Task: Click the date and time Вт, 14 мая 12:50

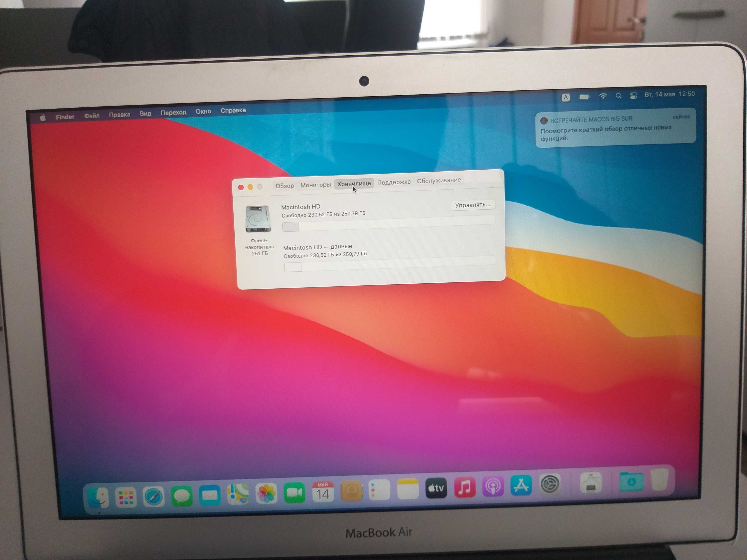Action: tap(670, 94)
